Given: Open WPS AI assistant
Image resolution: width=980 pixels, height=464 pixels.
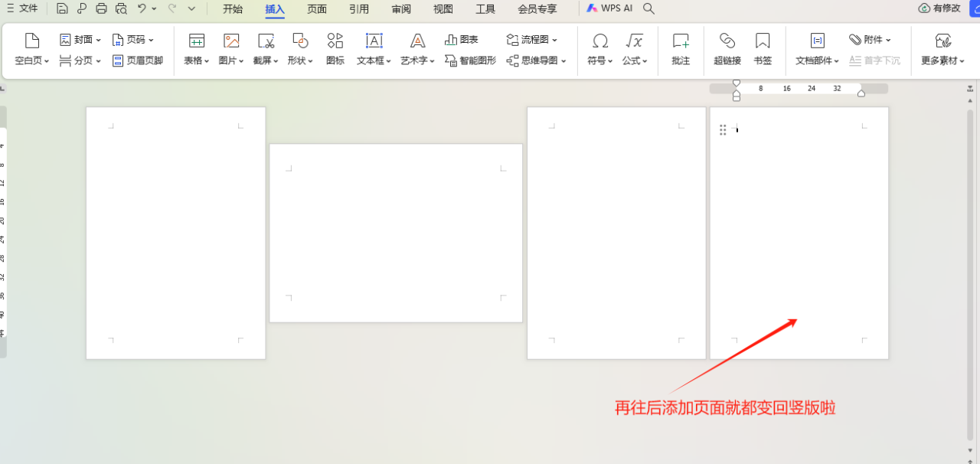Looking at the screenshot, I should [x=609, y=8].
